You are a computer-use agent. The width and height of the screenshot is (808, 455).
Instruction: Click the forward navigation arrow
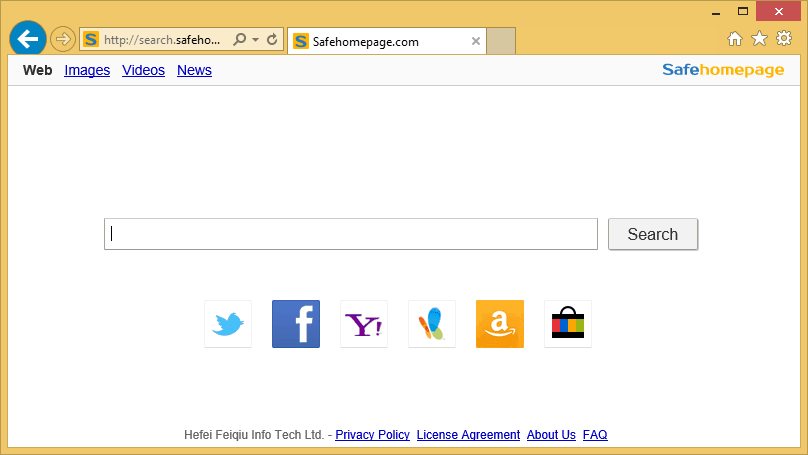click(x=63, y=39)
